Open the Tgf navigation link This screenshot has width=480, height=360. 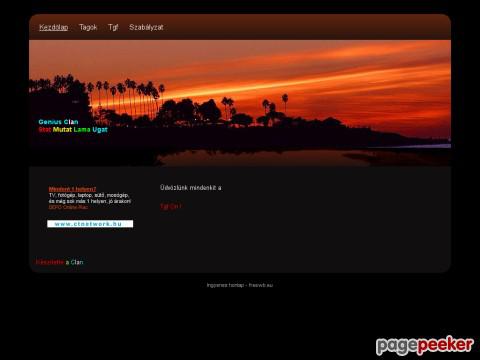pyautogui.click(x=113, y=27)
